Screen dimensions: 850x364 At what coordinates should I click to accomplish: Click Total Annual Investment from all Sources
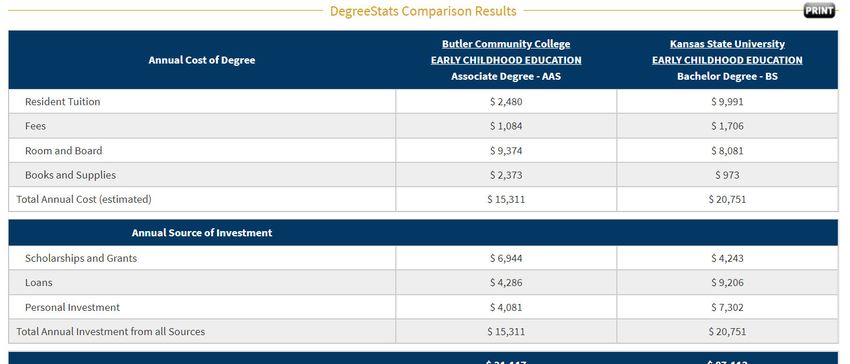pos(111,331)
